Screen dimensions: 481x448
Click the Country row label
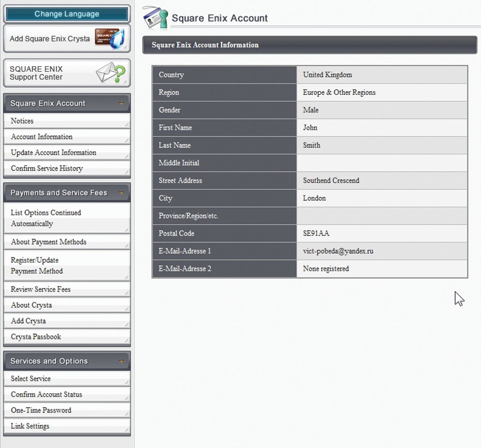pyautogui.click(x=171, y=75)
